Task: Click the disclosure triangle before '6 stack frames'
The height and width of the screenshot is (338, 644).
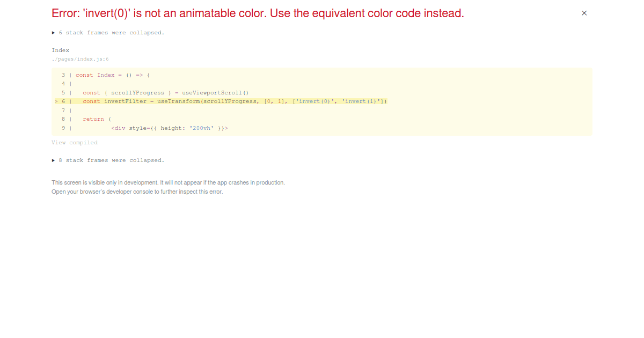Action: pyautogui.click(x=53, y=32)
